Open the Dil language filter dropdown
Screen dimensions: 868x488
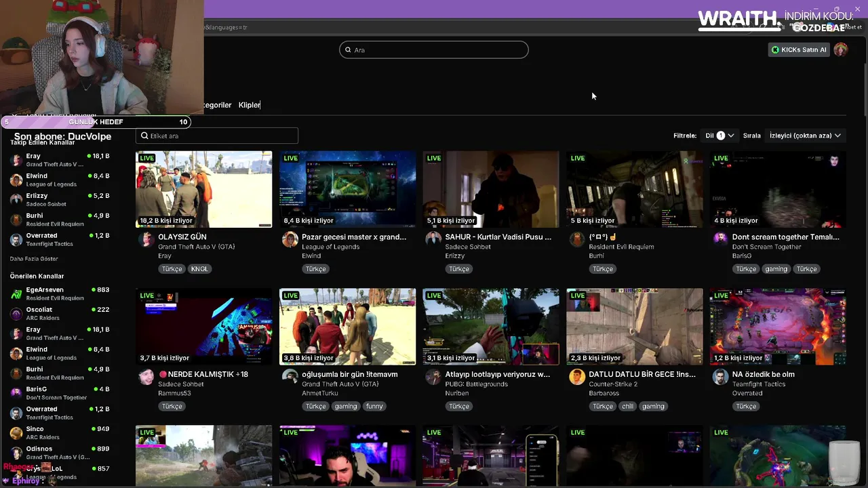pos(719,136)
